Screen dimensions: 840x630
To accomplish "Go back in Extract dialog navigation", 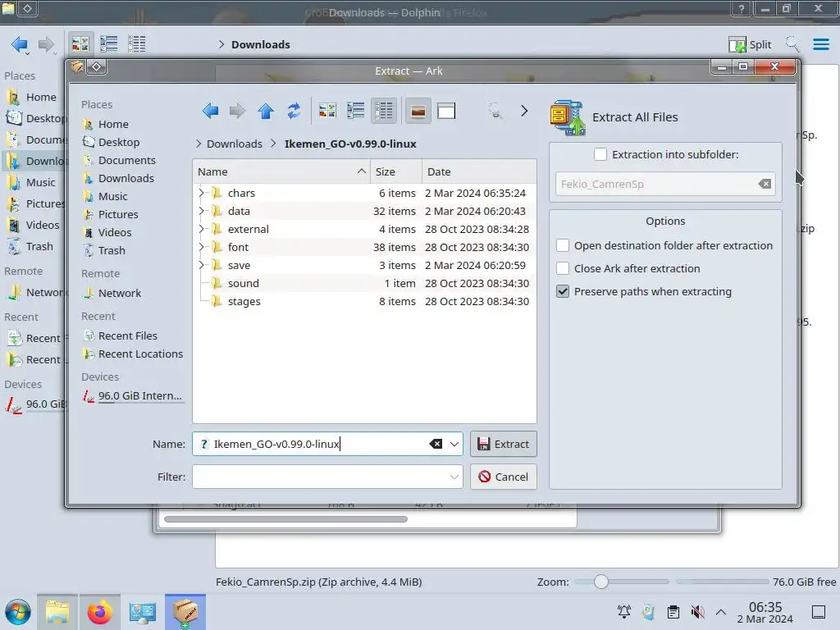I will [x=211, y=111].
